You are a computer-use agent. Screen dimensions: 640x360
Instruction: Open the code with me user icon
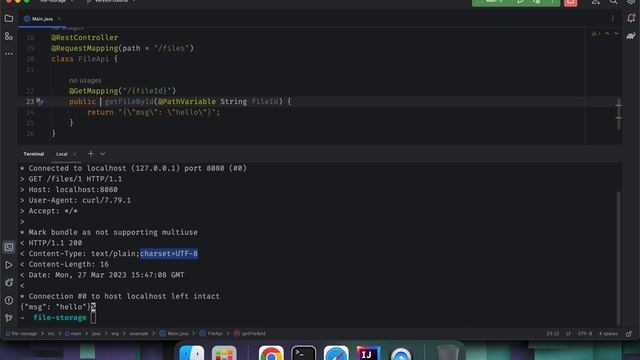point(596,2)
